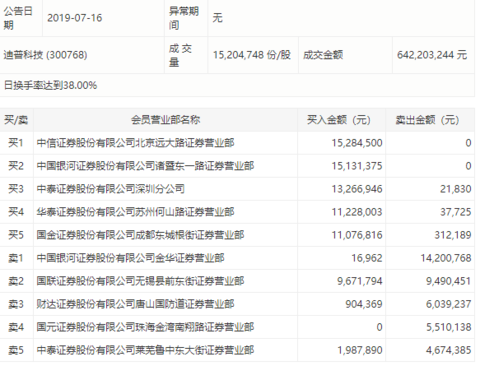This screenshot has width=480, height=366.
Task: Click the 无 value for 异常期间
Action: 217,18
